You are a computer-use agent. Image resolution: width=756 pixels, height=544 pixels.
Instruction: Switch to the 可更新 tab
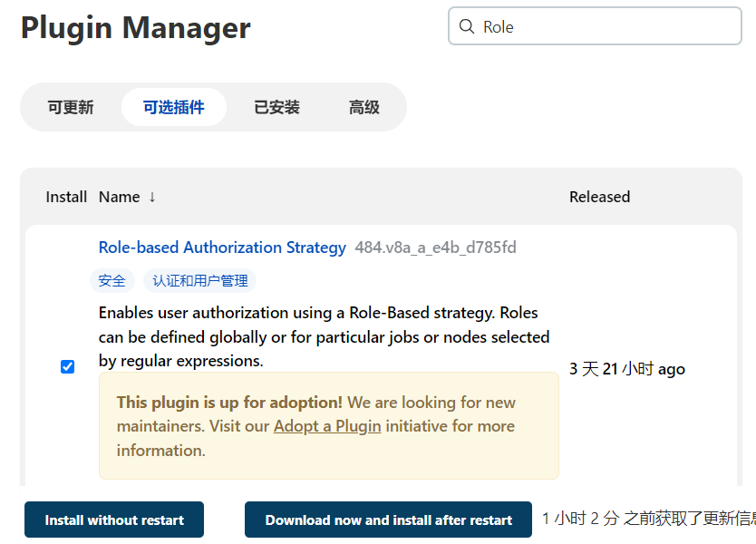tap(71, 107)
